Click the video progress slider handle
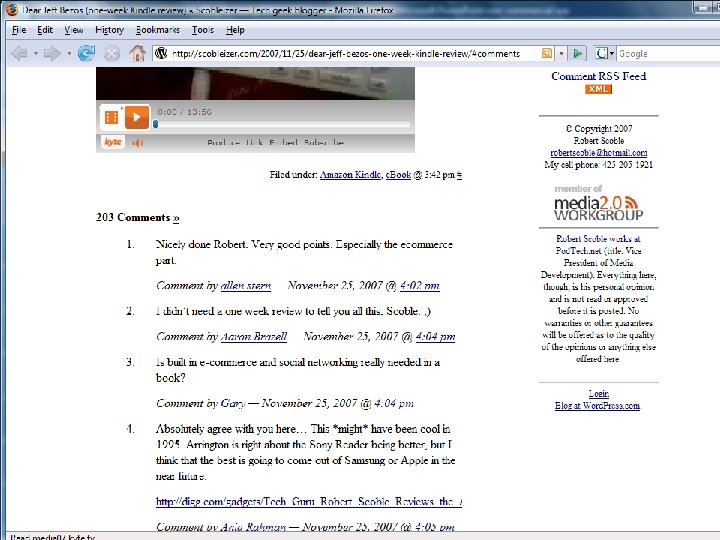The image size is (720, 540). (x=156, y=124)
